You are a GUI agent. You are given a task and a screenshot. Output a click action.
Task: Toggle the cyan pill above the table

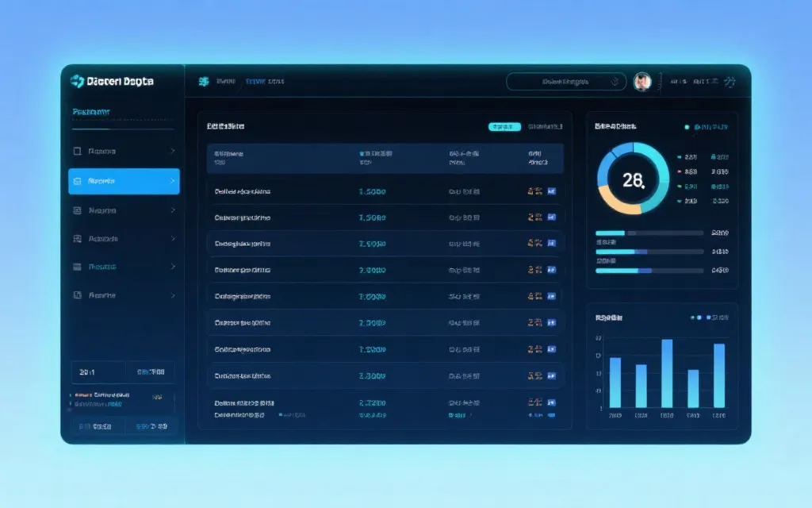coord(504,126)
